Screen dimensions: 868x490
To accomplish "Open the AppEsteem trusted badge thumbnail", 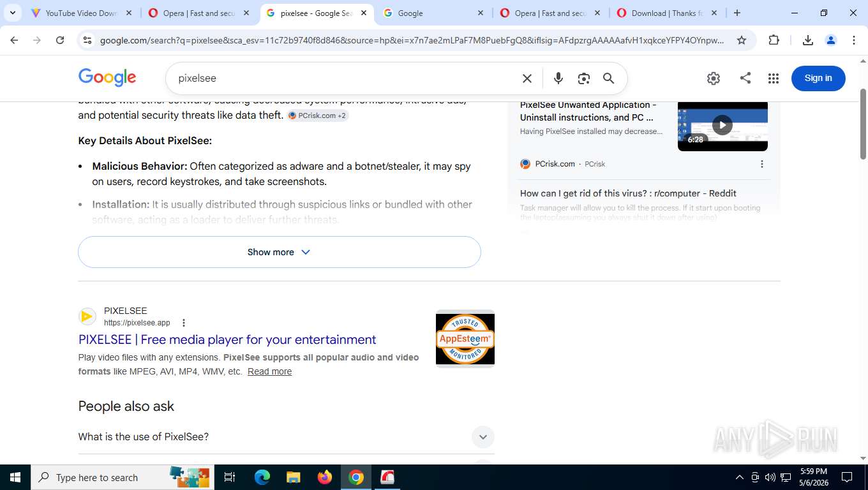I will 465,339.
